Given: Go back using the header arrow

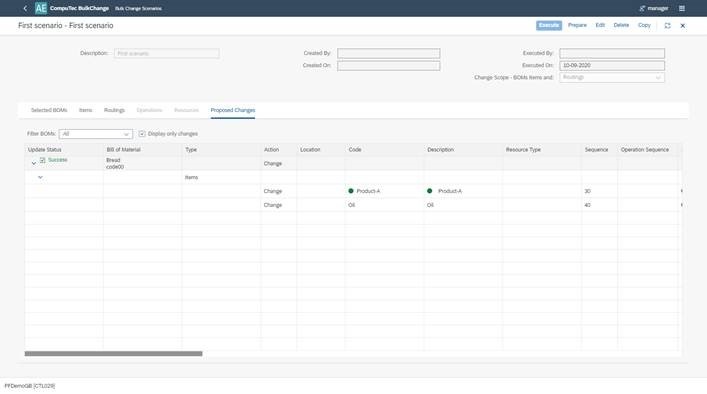Looking at the screenshot, I should [x=25, y=8].
